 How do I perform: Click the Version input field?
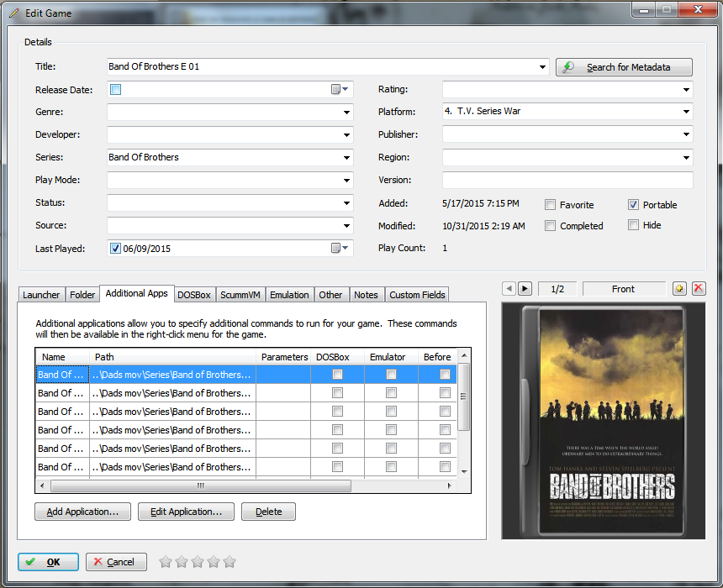(x=567, y=180)
